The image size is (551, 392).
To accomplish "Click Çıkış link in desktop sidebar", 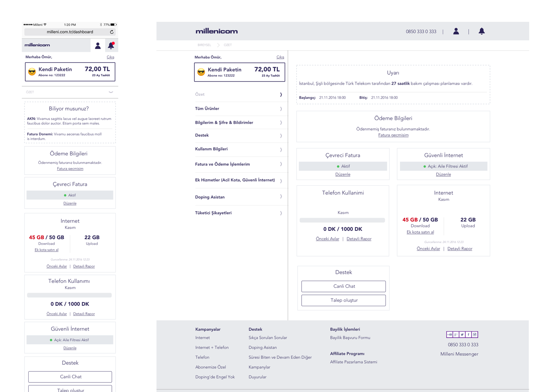I will [280, 57].
